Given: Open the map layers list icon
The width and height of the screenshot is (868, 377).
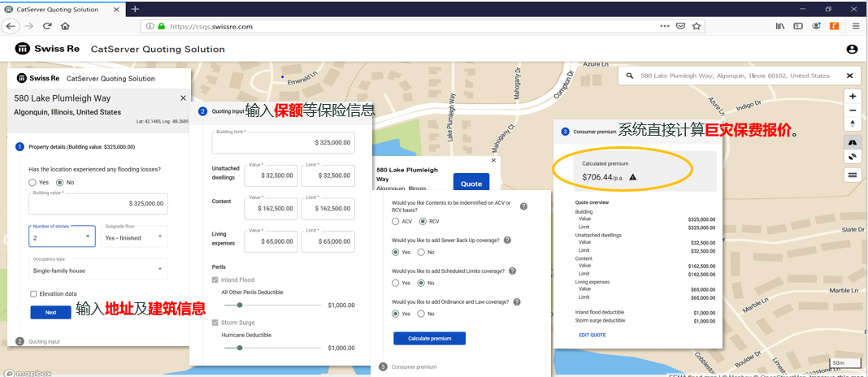Looking at the screenshot, I should [853, 175].
